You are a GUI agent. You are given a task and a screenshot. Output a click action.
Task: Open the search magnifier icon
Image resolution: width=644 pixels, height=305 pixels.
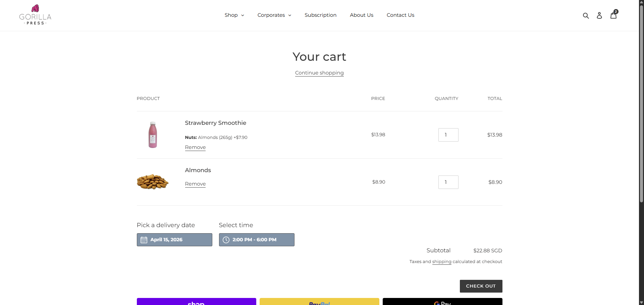click(x=586, y=15)
